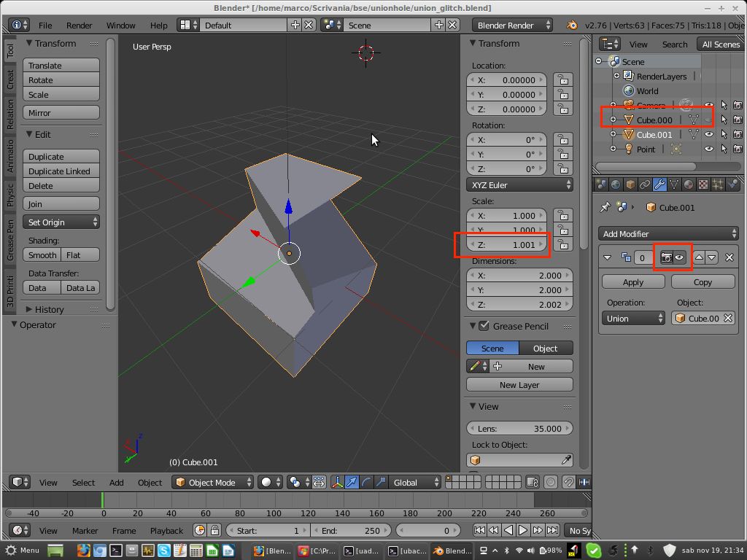Toggle Cube.000 selectability arrow in outliner
The width and height of the screenshot is (747, 560).
[x=724, y=120]
